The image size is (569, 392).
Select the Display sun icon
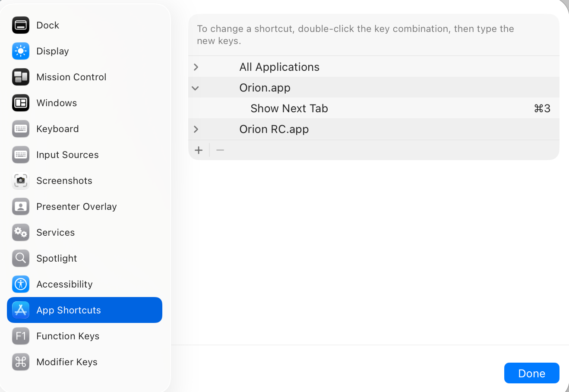[x=21, y=51]
